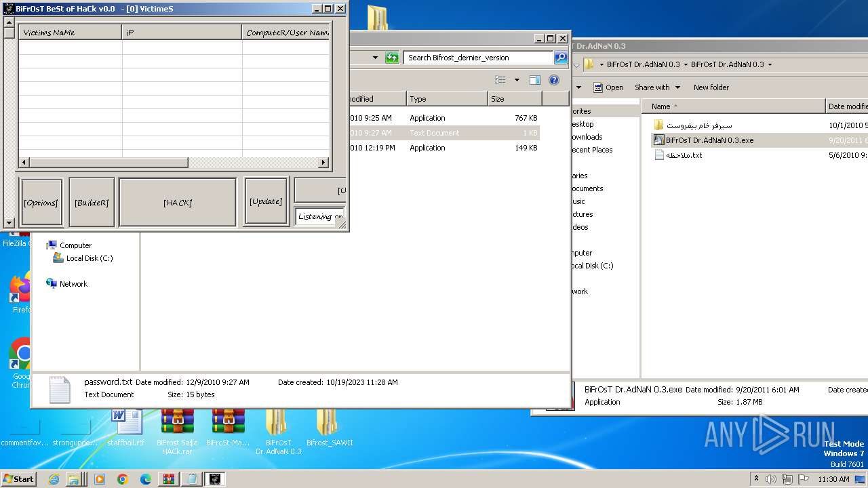
Task: Click New folder in Dr.AdNaN window
Action: tap(711, 87)
